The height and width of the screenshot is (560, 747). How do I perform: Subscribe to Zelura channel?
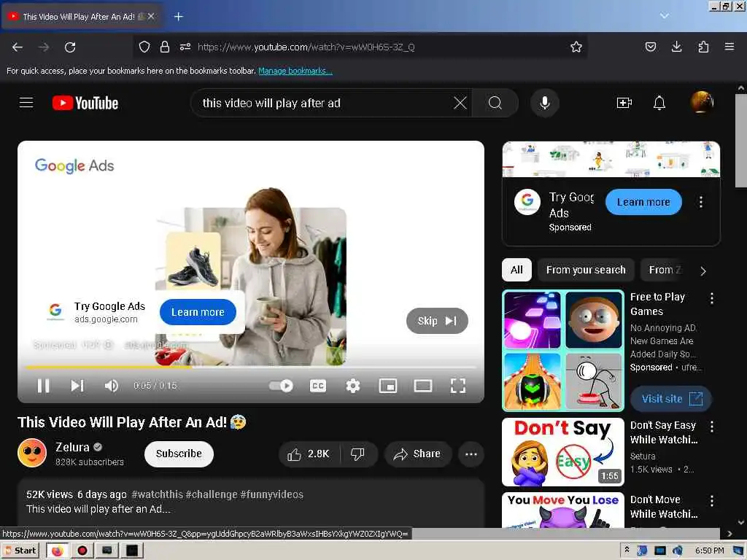pos(179,454)
